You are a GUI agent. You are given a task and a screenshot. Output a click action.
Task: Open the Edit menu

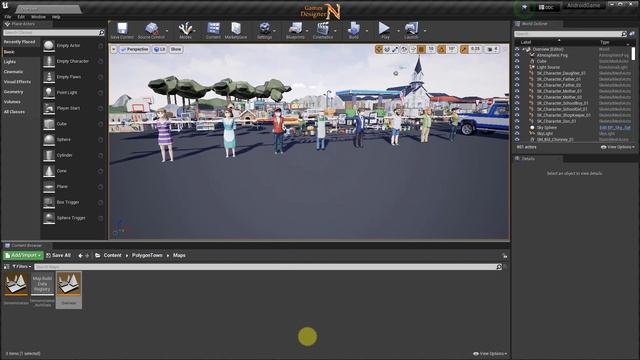[x=21, y=17]
